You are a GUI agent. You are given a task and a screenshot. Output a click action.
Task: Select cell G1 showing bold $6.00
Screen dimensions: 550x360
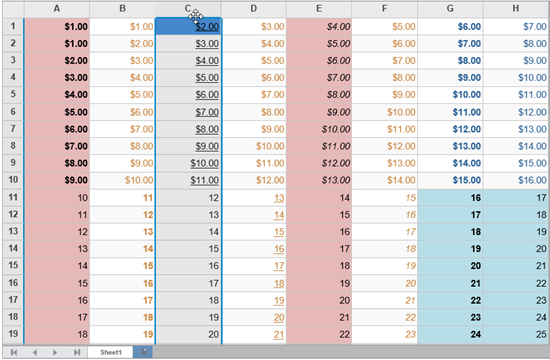[x=450, y=26]
